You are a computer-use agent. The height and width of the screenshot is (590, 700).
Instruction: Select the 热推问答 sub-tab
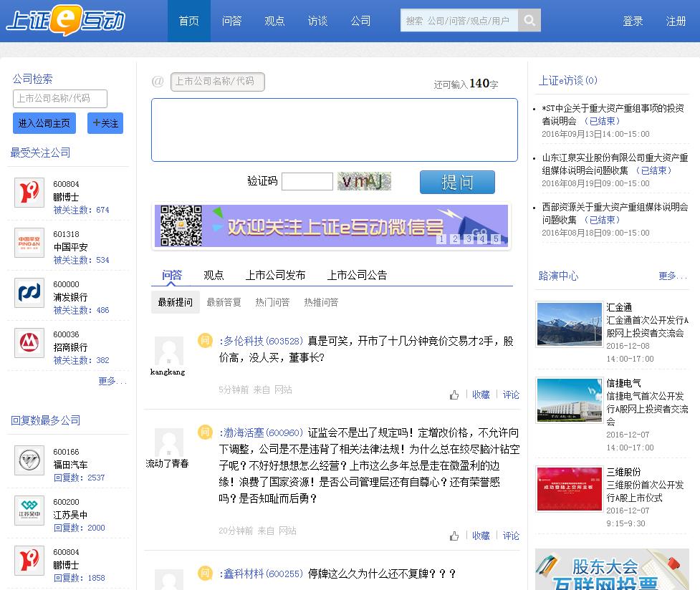(321, 302)
